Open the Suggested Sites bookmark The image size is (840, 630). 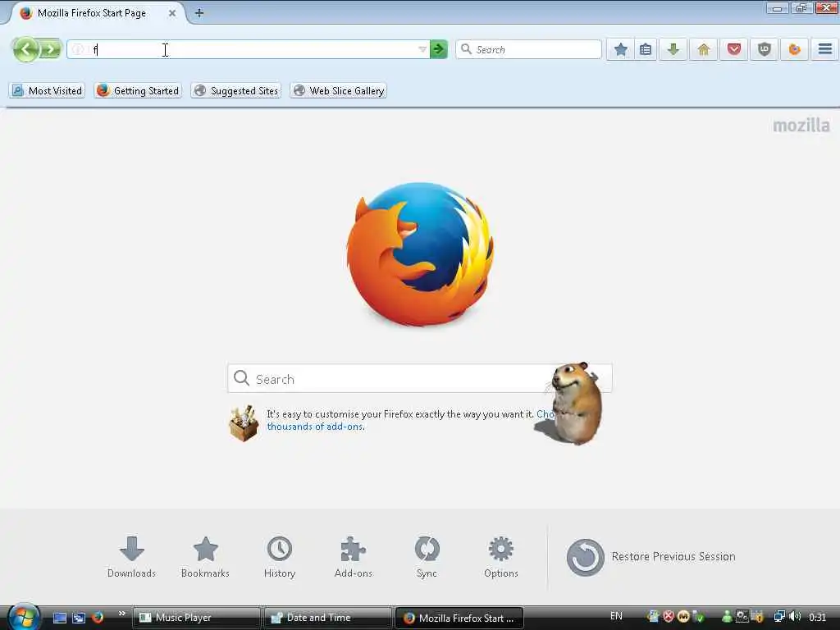coord(236,90)
